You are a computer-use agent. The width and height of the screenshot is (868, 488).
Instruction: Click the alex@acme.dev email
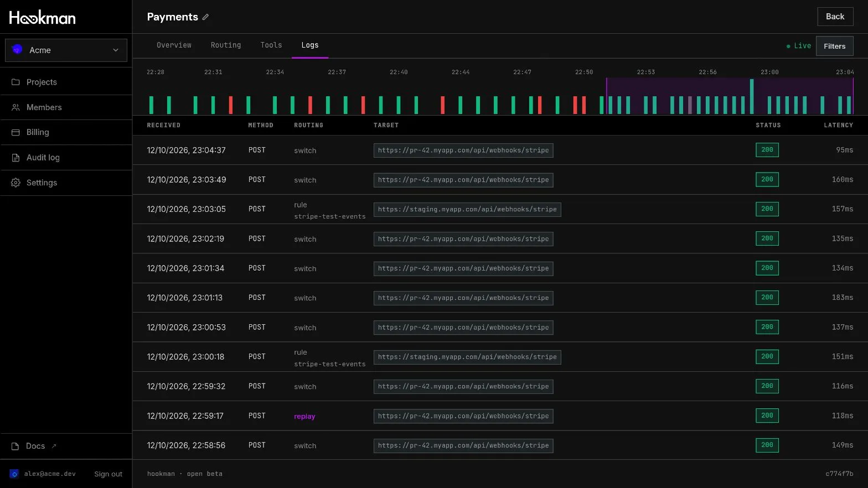point(50,474)
